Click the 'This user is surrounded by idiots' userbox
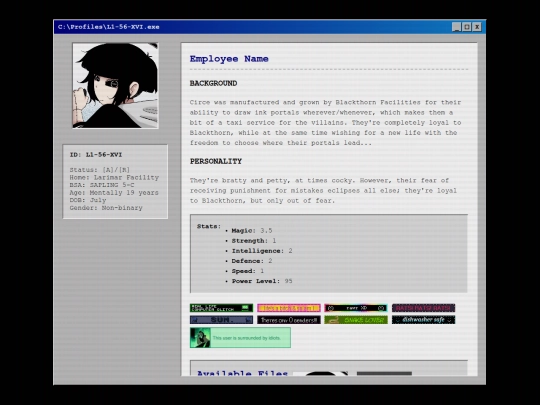This screenshot has width=540, height=405. pos(240,338)
